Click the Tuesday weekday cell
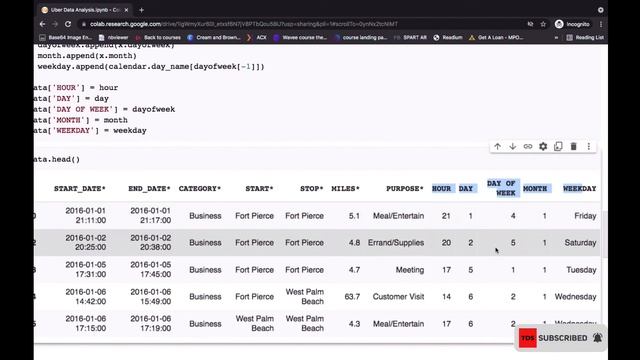This screenshot has width=640, height=360. click(581, 270)
